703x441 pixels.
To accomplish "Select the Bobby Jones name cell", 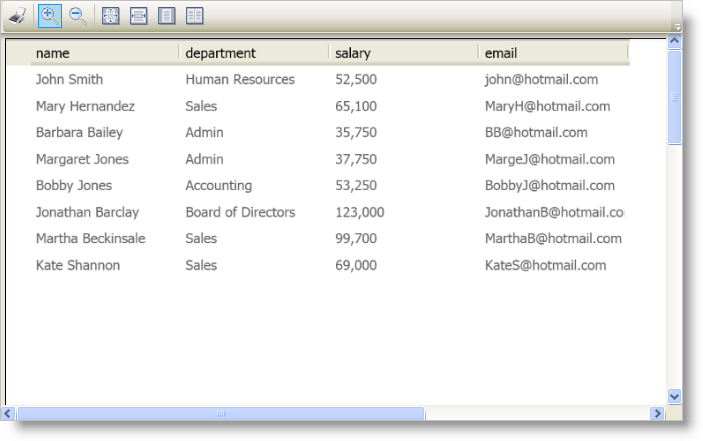I will click(x=74, y=186).
